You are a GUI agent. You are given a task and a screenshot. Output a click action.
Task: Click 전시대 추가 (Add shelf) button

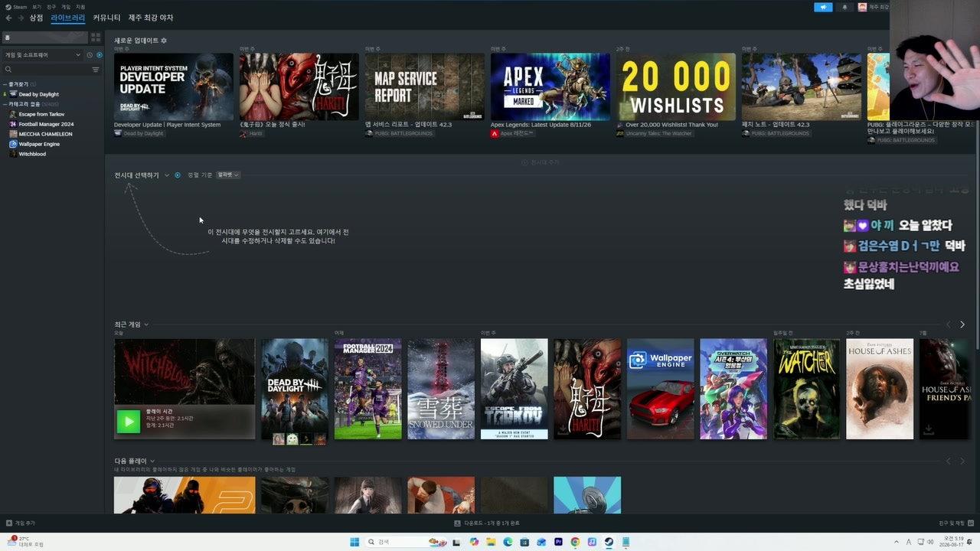pyautogui.click(x=541, y=162)
